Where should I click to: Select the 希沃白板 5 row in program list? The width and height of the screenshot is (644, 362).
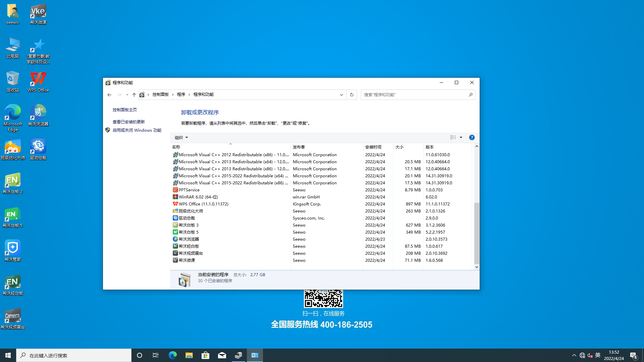point(322,232)
